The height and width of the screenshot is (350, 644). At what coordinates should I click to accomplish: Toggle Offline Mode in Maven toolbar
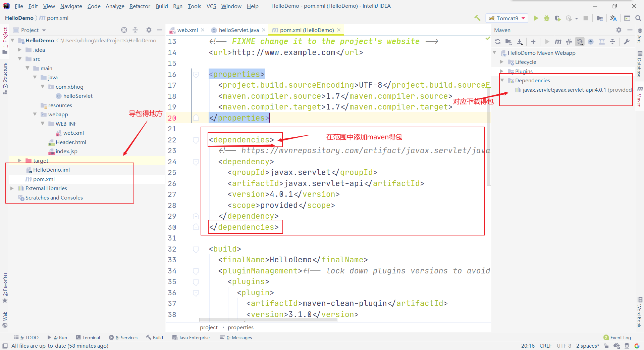pyautogui.click(x=569, y=42)
